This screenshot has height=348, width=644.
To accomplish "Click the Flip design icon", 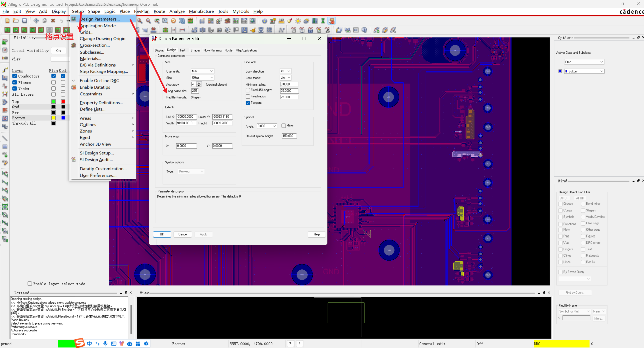I will (x=190, y=21).
